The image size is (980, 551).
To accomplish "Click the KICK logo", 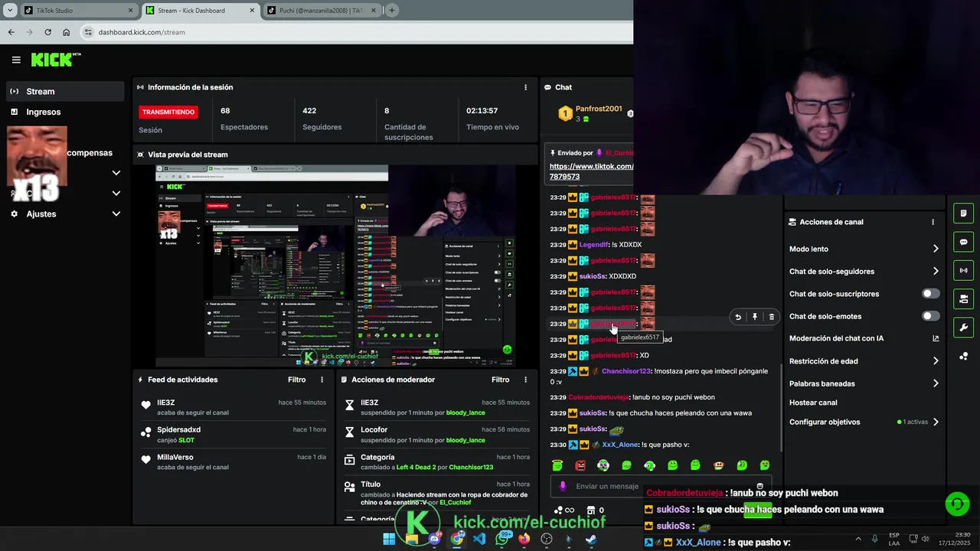I will (x=55, y=60).
